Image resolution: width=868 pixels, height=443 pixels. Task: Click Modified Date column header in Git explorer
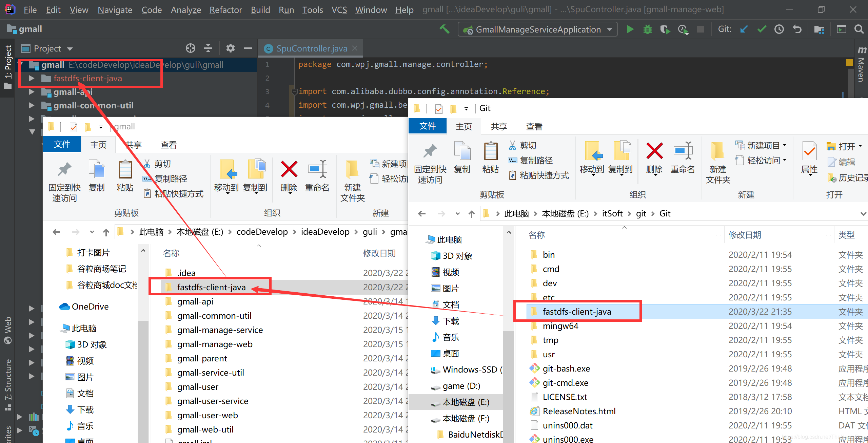coord(745,235)
